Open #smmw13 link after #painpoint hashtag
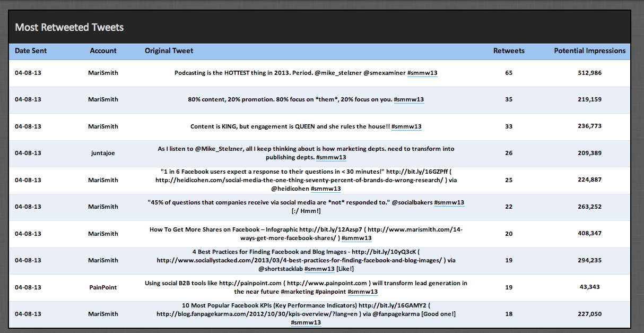This screenshot has width=644, height=333. click(362, 292)
